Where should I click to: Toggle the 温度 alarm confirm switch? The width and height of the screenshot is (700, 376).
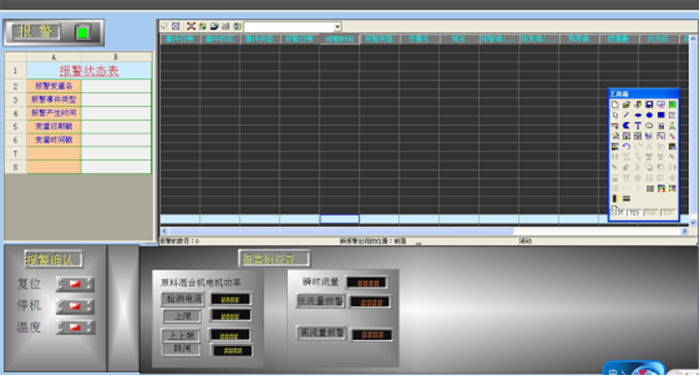(x=75, y=327)
